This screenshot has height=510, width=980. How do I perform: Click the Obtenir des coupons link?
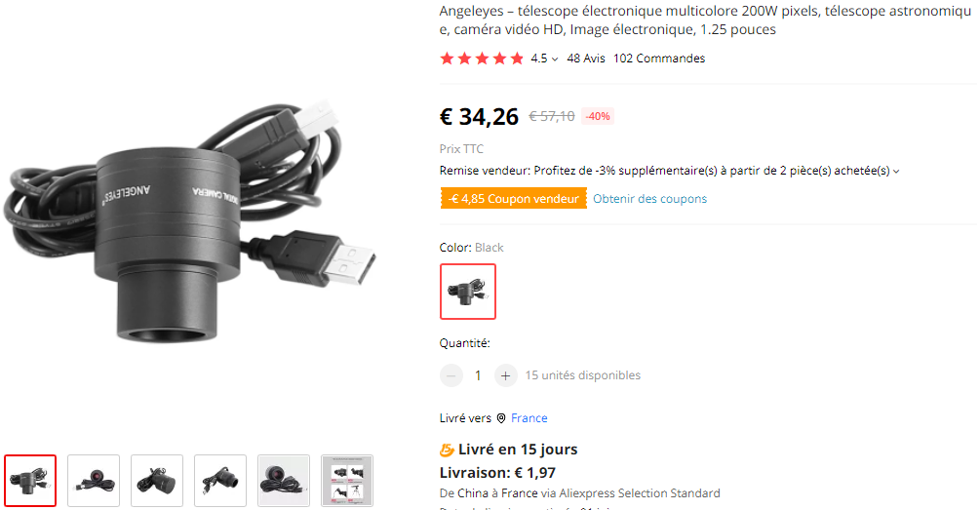pyautogui.click(x=650, y=199)
